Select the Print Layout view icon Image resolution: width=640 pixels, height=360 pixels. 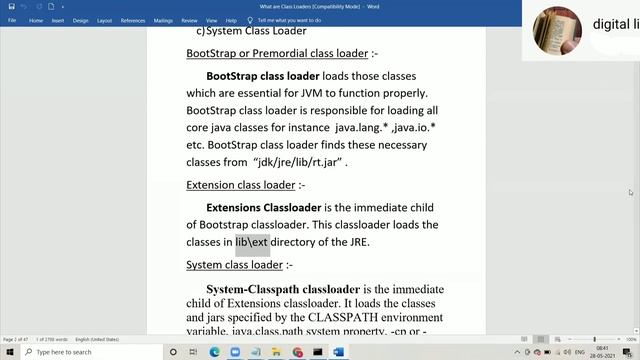pos(541,339)
